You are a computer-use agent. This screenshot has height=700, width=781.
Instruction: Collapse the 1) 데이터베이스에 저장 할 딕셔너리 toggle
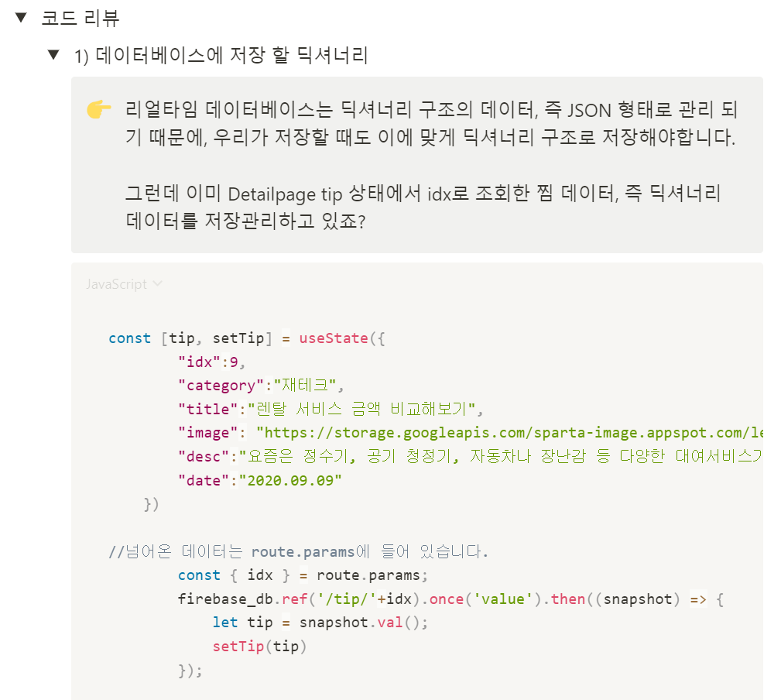coord(53,54)
